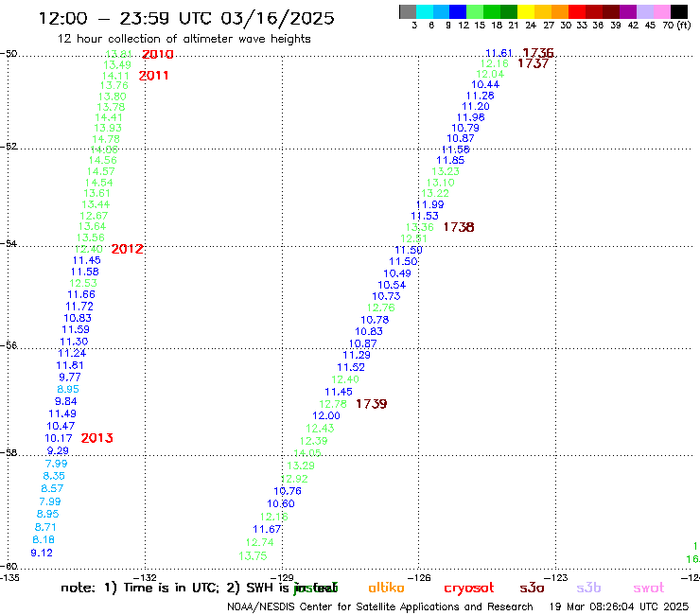Image resolution: width=700 pixels, height=615 pixels.
Task: Click the wave height value 10.17
Action: click(x=59, y=438)
